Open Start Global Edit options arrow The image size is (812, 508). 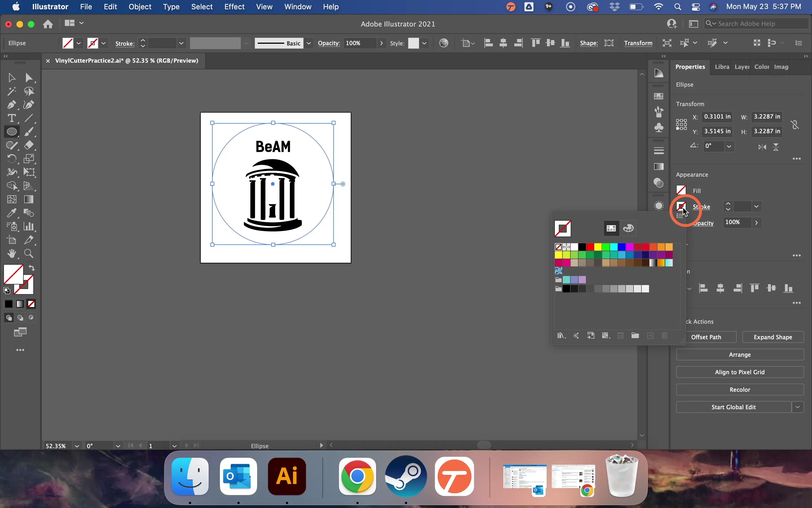[798, 407]
